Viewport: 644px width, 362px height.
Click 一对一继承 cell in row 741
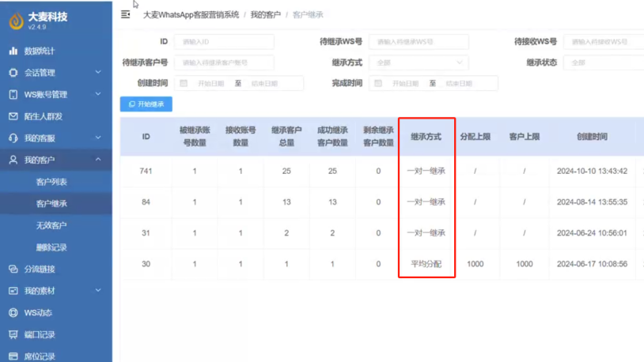(x=426, y=172)
